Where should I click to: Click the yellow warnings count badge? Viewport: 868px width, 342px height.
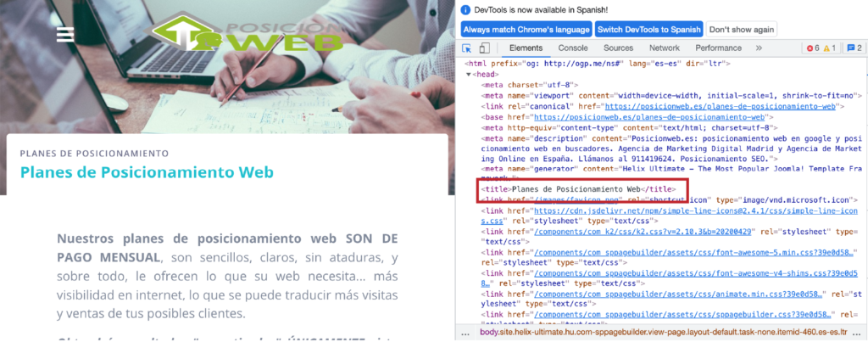click(x=829, y=48)
